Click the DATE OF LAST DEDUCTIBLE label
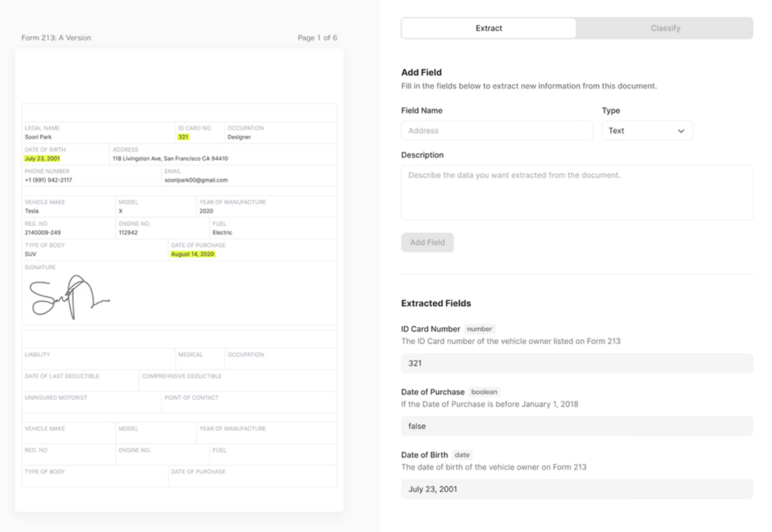This screenshot has height=532, width=772. [62, 376]
